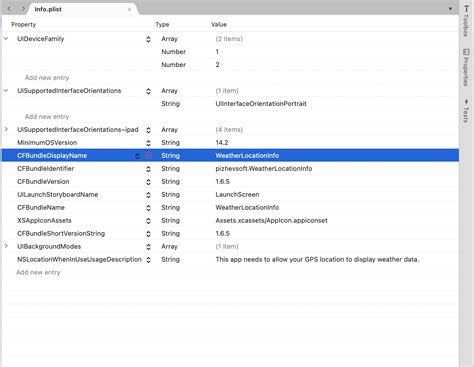Open key stepper for CFBundleVersion
Screen dimensions: 474x367
[x=148, y=182]
